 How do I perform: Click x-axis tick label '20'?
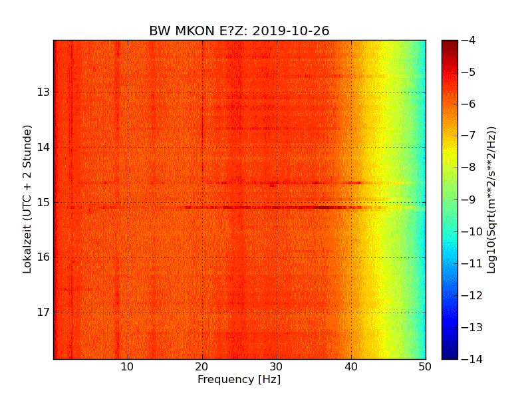(202, 367)
